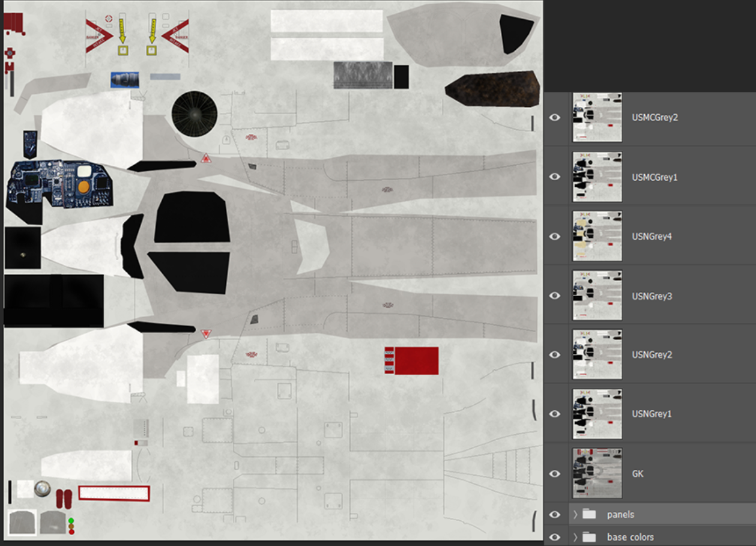Click the base colors folder icon

coord(589,537)
